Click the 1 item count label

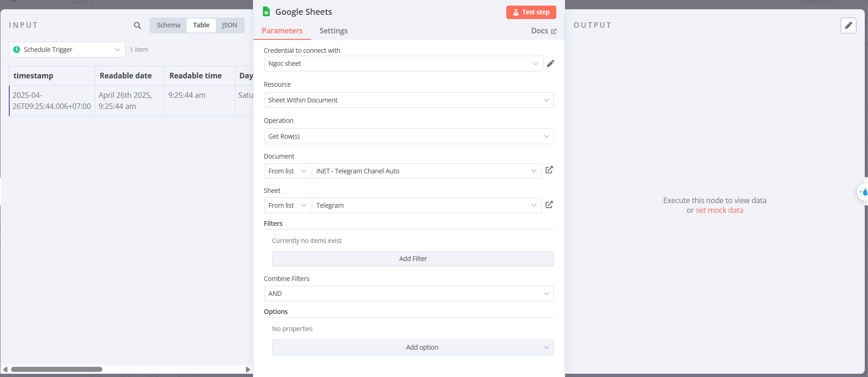(x=139, y=50)
